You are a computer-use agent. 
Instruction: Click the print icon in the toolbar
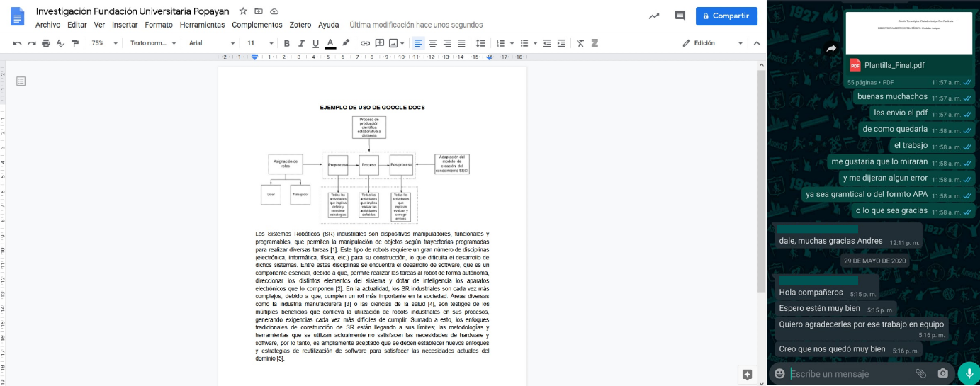pyautogui.click(x=46, y=43)
